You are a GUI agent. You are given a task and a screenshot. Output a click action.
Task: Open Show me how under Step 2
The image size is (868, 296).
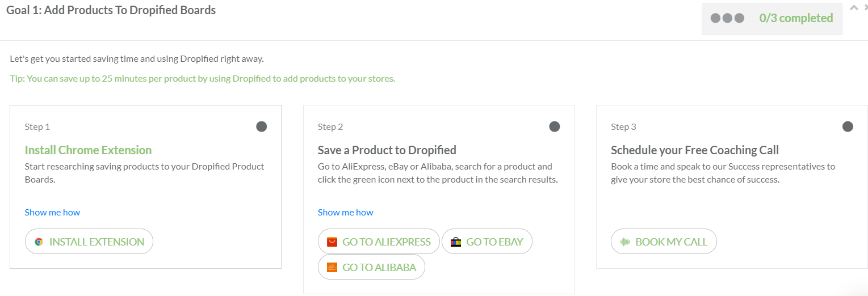pyautogui.click(x=346, y=212)
